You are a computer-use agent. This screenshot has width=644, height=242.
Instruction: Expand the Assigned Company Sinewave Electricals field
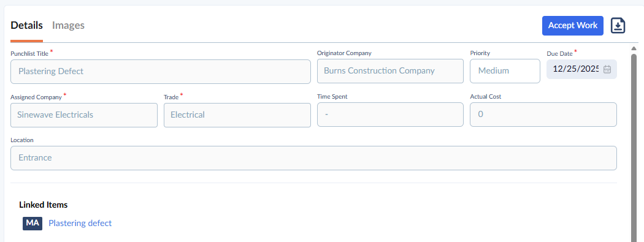click(84, 115)
